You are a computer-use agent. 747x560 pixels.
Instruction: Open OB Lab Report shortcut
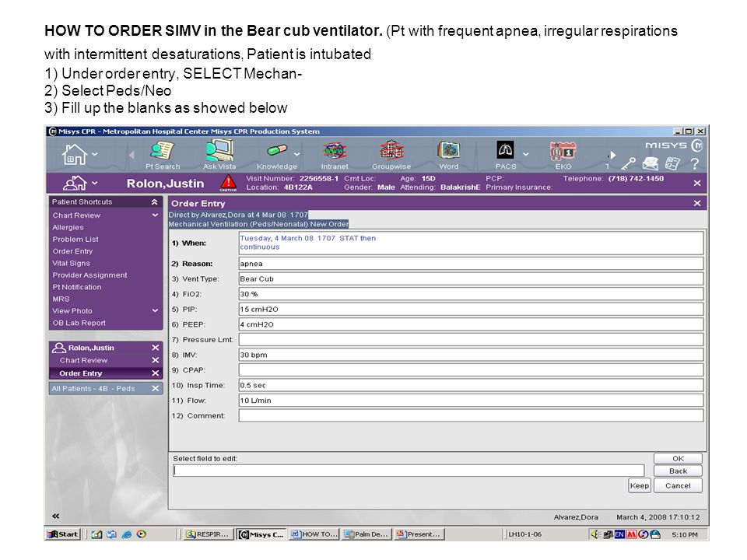(79, 323)
